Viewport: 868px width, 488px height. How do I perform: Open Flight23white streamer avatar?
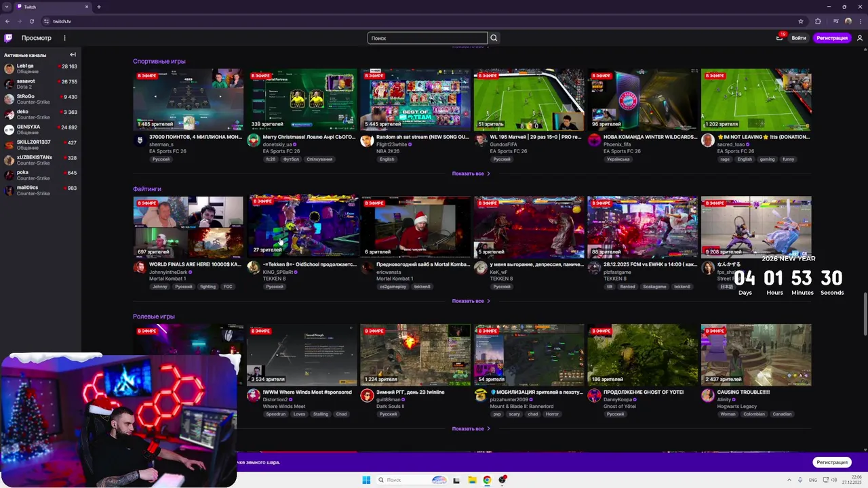pos(367,140)
